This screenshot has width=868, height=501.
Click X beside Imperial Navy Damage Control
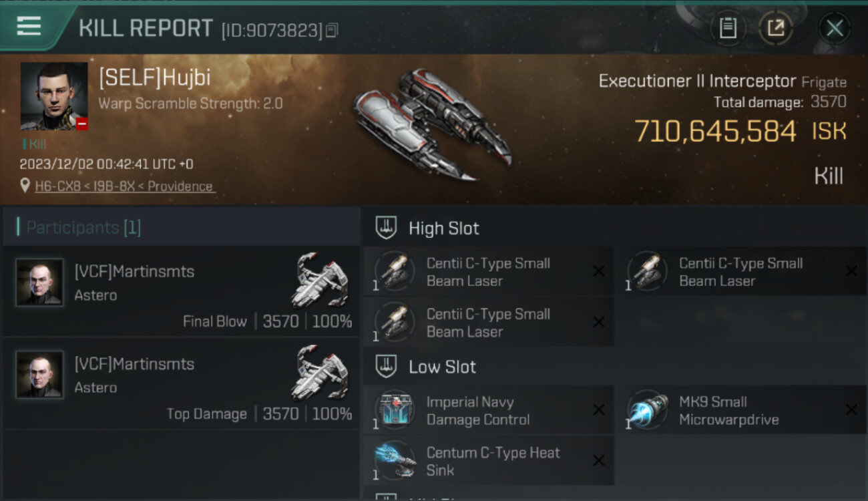click(599, 410)
